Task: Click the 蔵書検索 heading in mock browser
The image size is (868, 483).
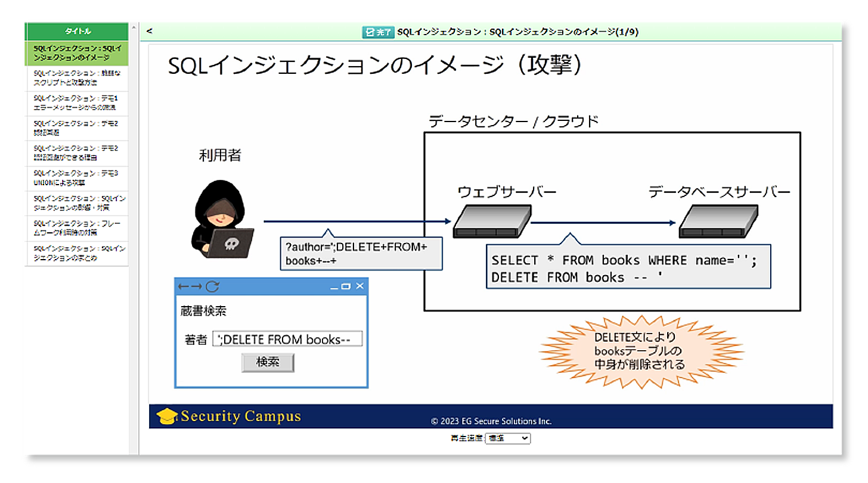Action: 203,311
